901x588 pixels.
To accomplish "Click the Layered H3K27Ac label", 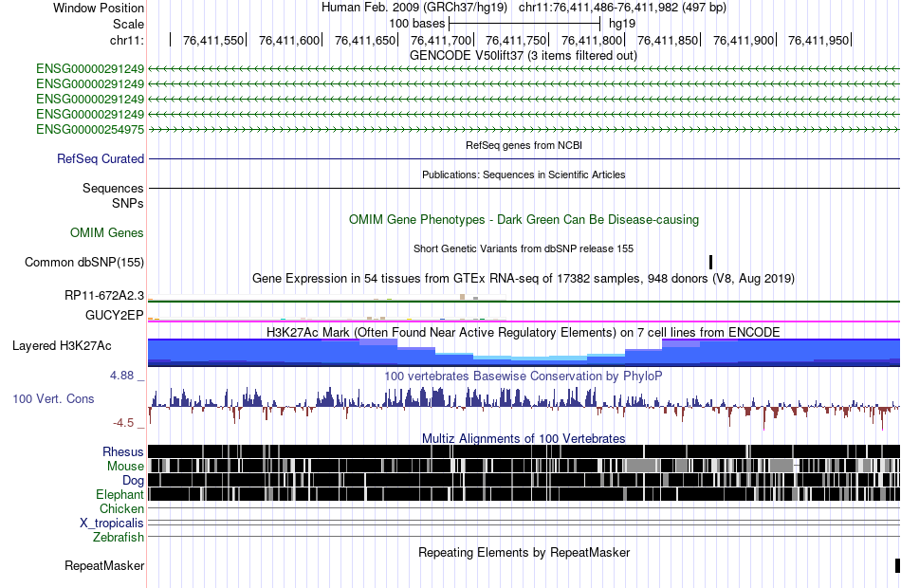I will click(x=62, y=346).
